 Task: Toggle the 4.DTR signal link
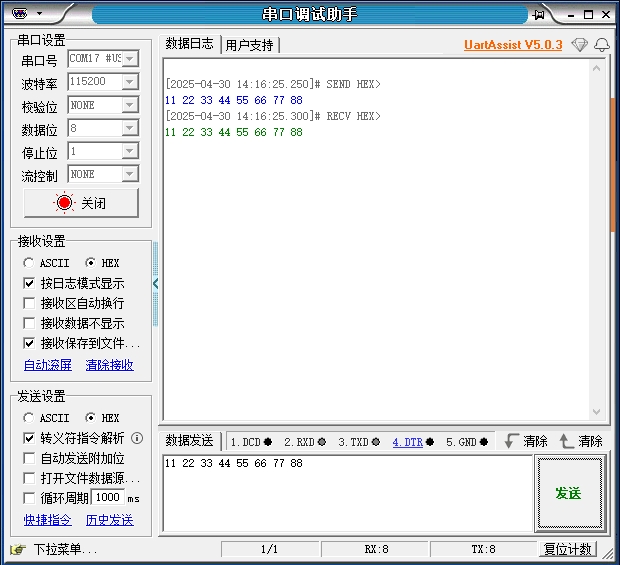coord(408,442)
